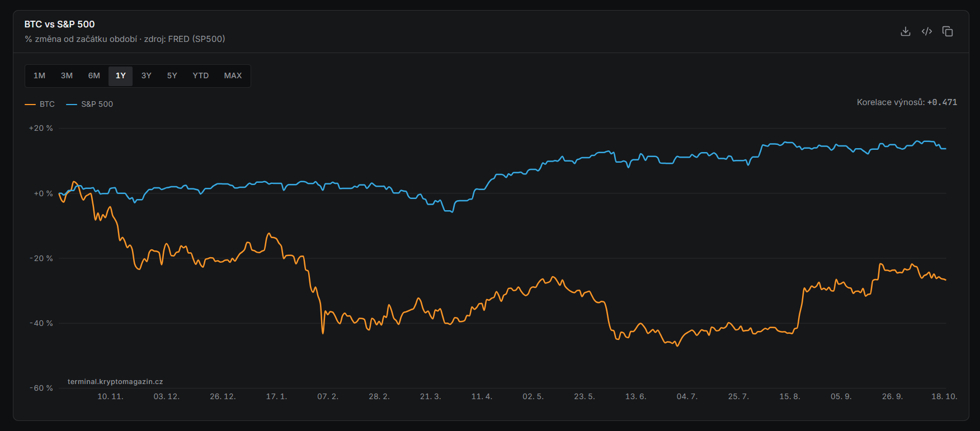Select the 1M time range

point(39,75)
